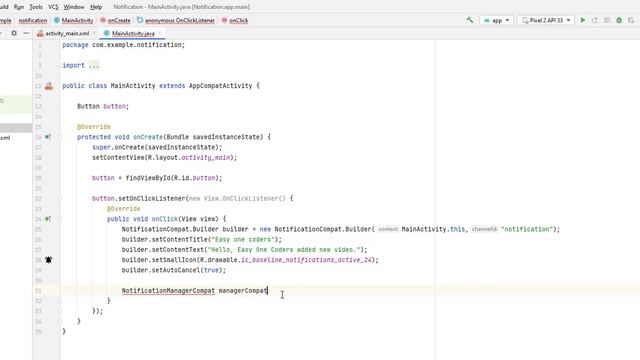Screen dimensions: 640x360
Task: Click the NotificationManagerCompat text on line 31
Action: pyautogui.click(x=168, y=291)
